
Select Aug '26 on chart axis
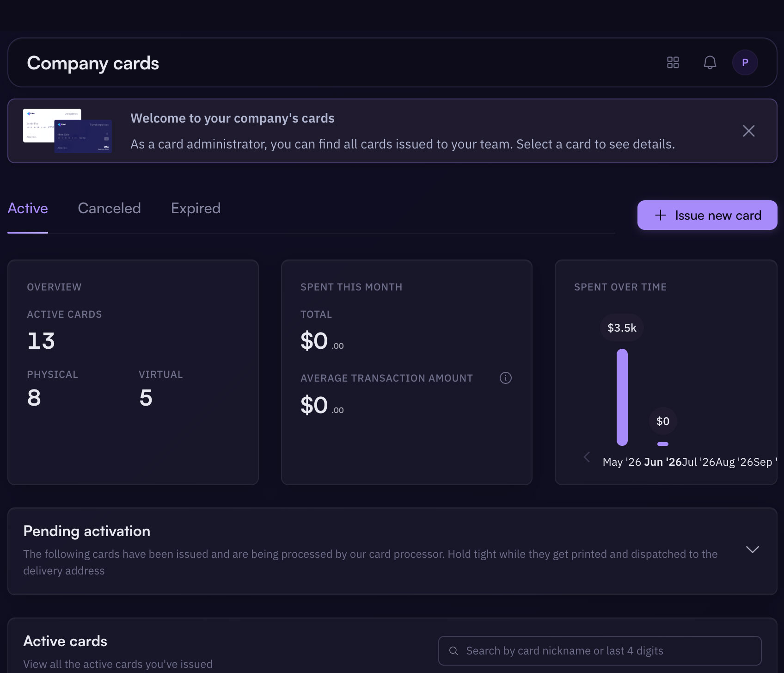[735, 462]
